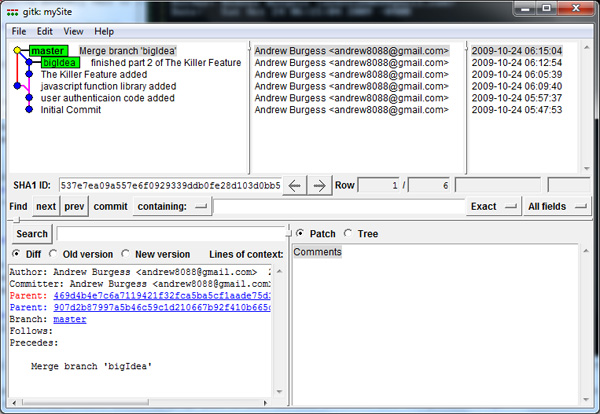
Task: Click down arrow of commit list scrollbar
Action: [587, 168]
